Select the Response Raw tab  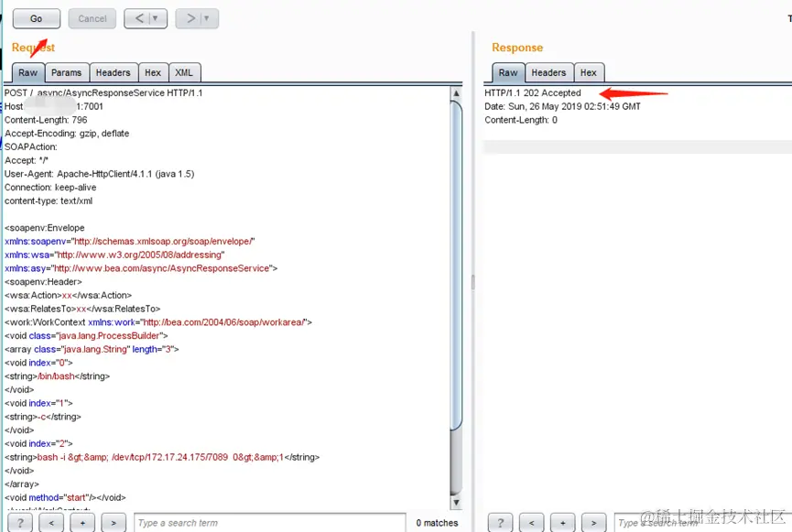pos(508,72)
